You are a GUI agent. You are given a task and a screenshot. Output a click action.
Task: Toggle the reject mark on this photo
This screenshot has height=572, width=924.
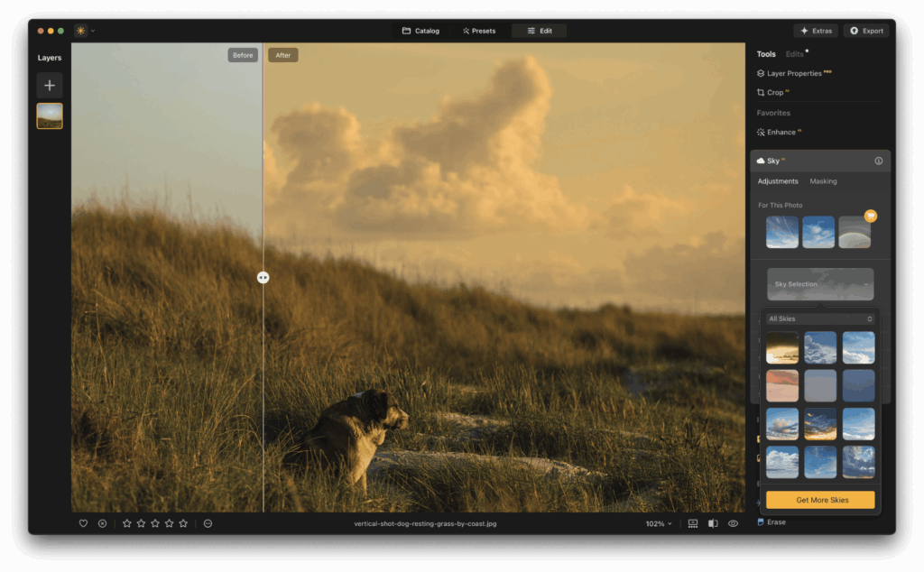(100, 522)
